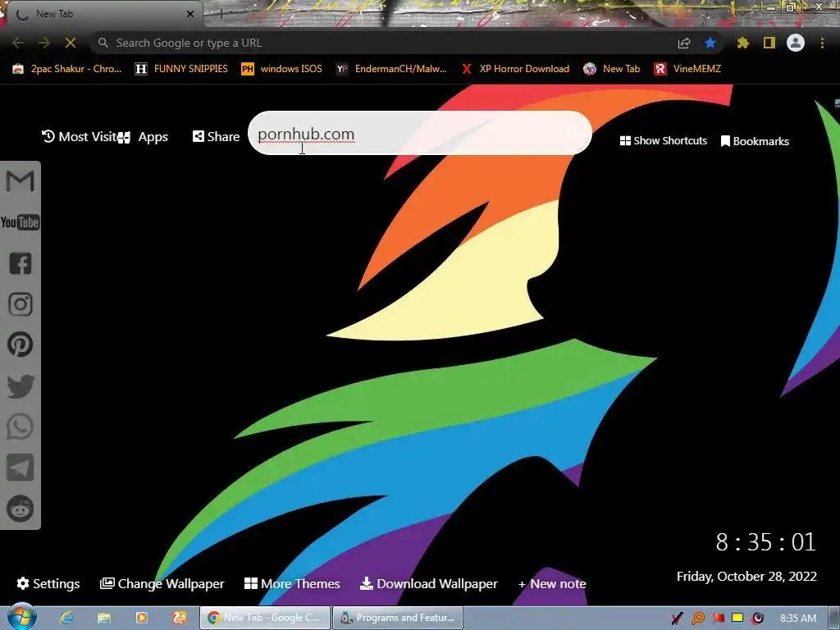Click the Friday, October 28, 2022 date
840x630 pixels.
coord(746,577)
